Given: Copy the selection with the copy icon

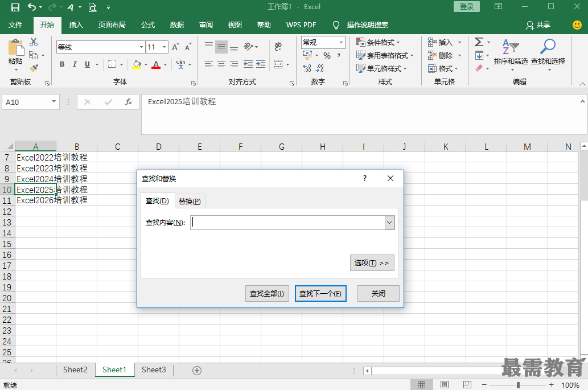Looking at the screenshot, I should pyautogui.click(x=34, y=55).
